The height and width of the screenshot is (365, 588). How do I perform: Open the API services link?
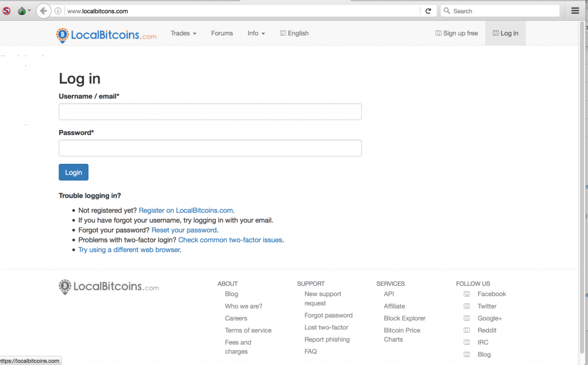click(389, 294)
